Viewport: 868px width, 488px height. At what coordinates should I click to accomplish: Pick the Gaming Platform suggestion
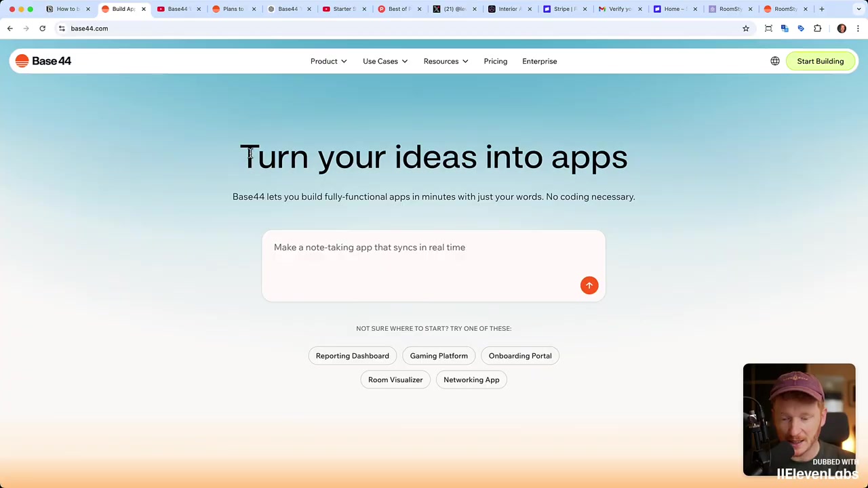pos(439,356)
